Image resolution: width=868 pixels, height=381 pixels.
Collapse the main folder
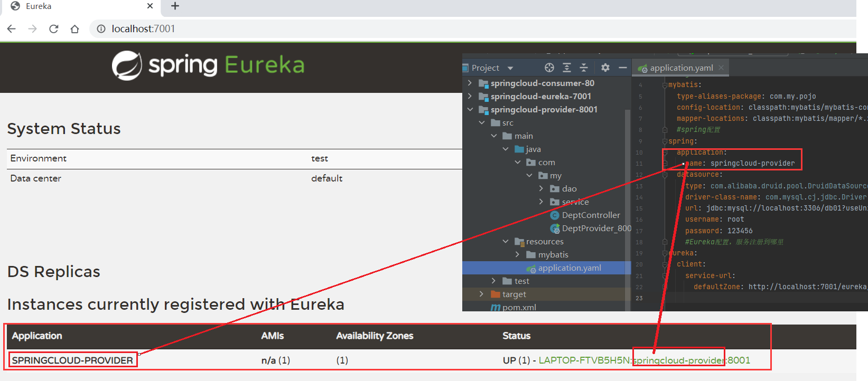pyautogui.click(x=494, y=136)
